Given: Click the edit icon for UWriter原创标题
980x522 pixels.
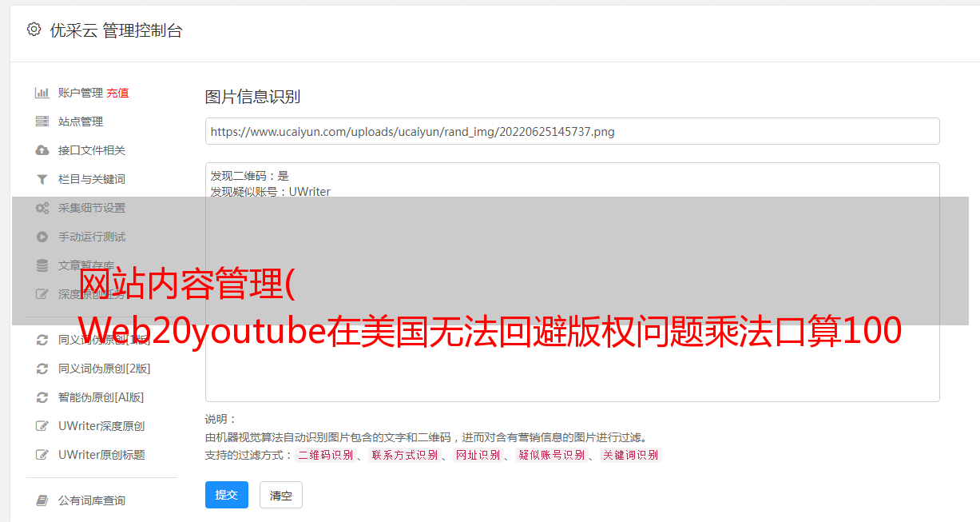Looking at the screenshot, I should point(42,455).
